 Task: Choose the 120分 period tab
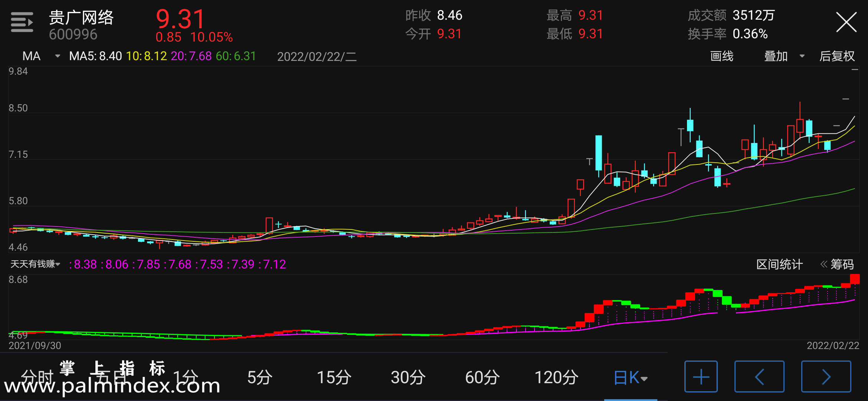pyautogui.click(x=556, y=378)
